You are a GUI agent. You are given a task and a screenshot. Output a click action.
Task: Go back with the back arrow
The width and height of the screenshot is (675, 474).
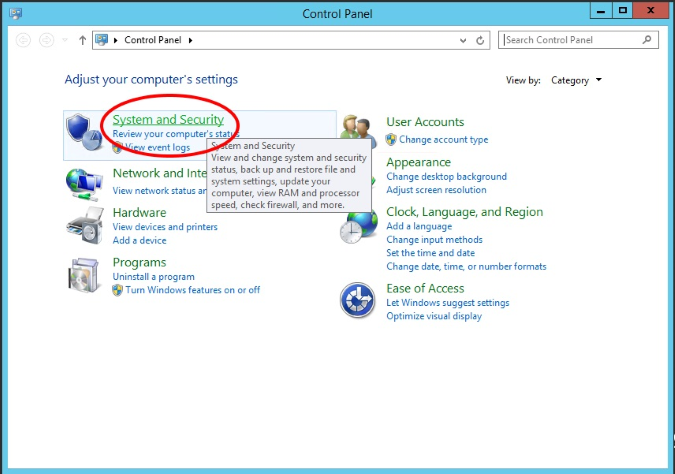[23, 40]
